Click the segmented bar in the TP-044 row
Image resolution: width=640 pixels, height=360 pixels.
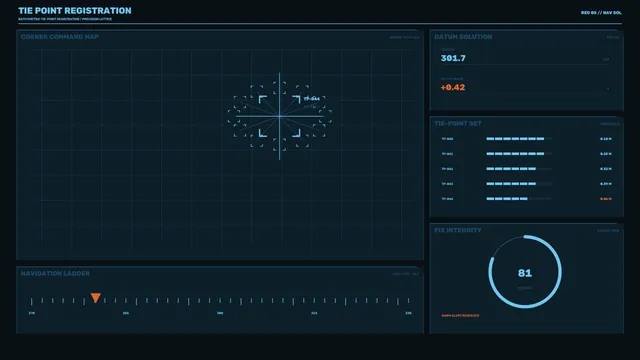pos(519,199)
